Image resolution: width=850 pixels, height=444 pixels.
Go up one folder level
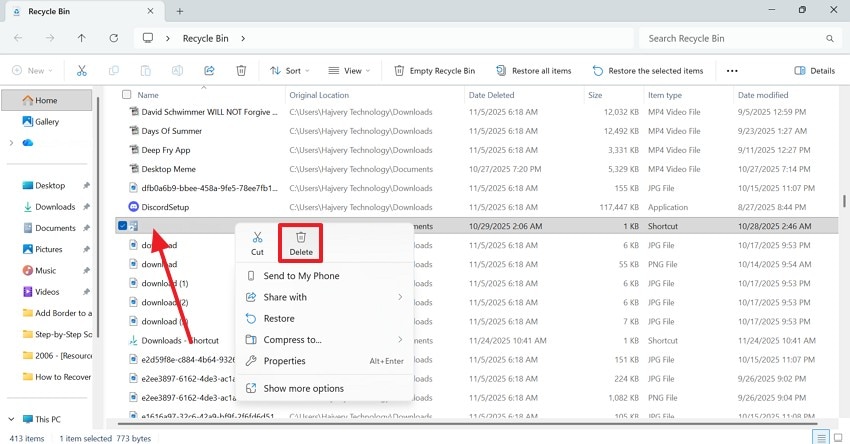pyautogui.click(x=81, y=38)
